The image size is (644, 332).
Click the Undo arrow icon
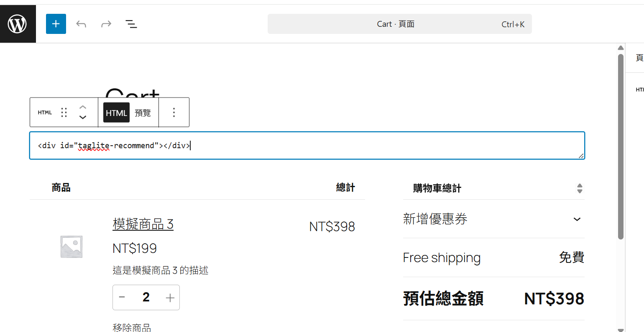81,23
